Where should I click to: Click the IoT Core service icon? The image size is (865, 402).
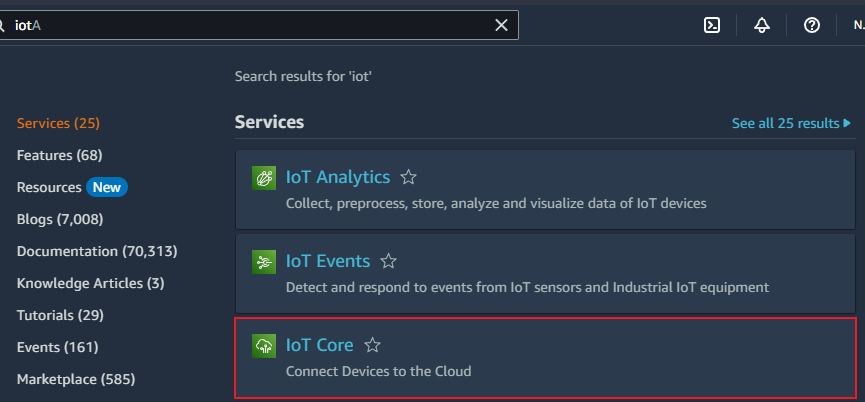coord(264,345)
